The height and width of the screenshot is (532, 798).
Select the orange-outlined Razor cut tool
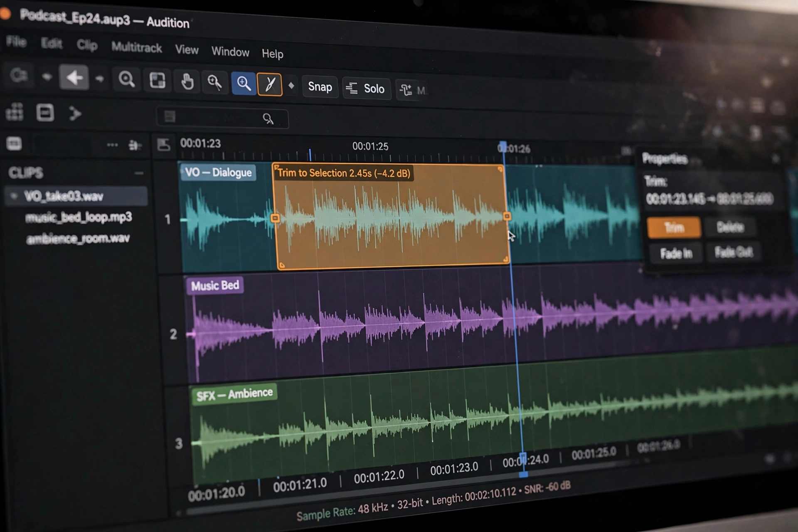(270, 84)
